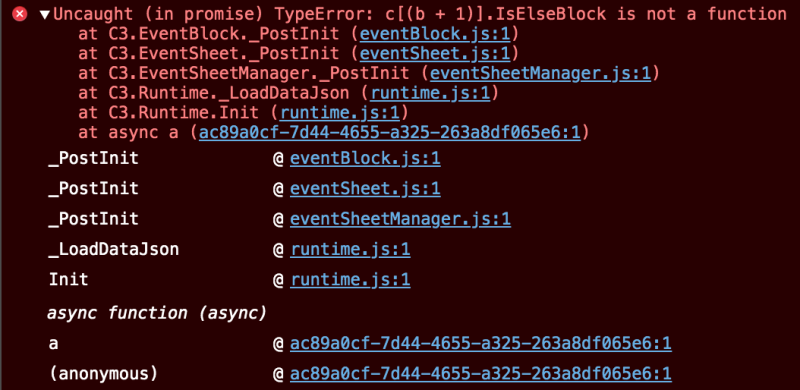The height and width of the screenshot is (390, 800).
Task: Click the (anonymous) call stack frame name
Action: coord(104,374)
